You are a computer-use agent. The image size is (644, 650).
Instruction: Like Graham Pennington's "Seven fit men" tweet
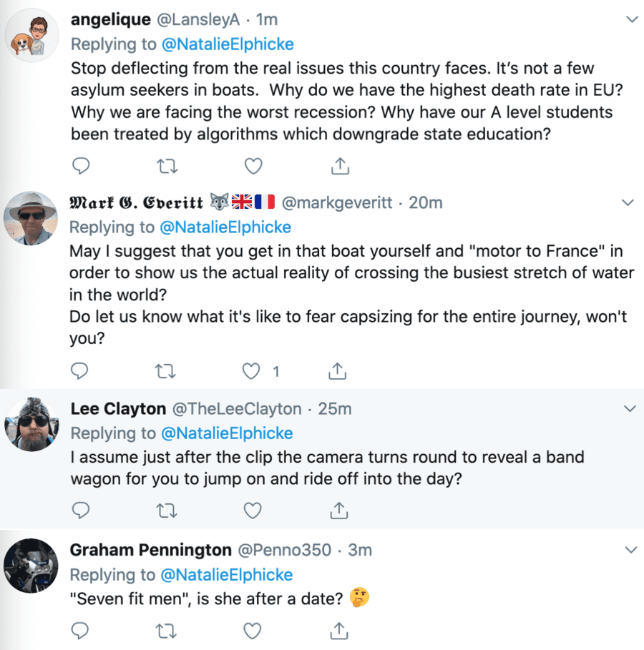253,631
